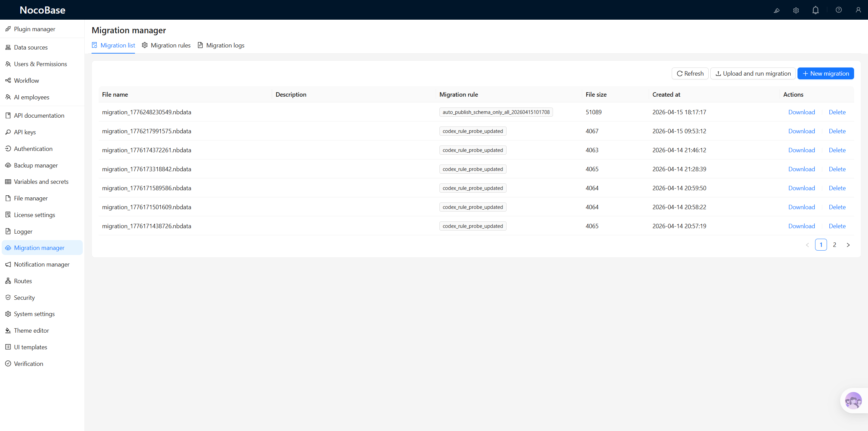Delete migration_1776171438726.nbdata entry
868x431 pixels.
pyautogui.click(x=837, y=226)
